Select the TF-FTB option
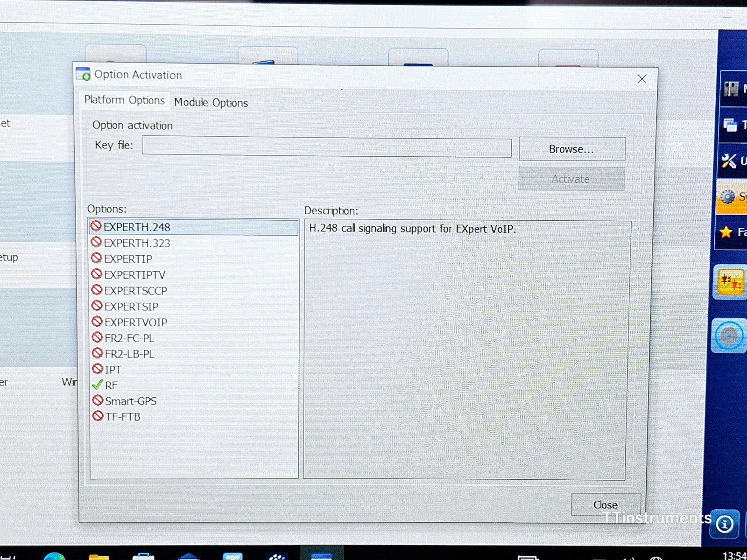The height and width of the screenshot is (560, 747). pos(122,417)
